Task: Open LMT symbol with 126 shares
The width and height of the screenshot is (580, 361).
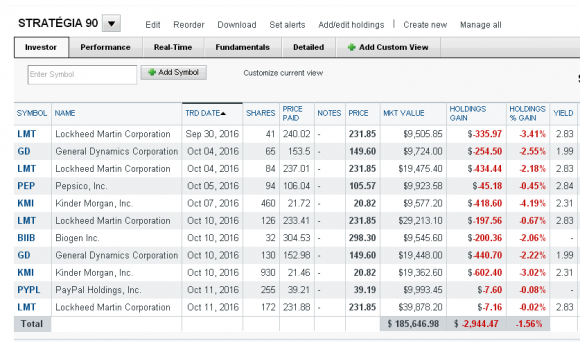Action: [27, 220]
